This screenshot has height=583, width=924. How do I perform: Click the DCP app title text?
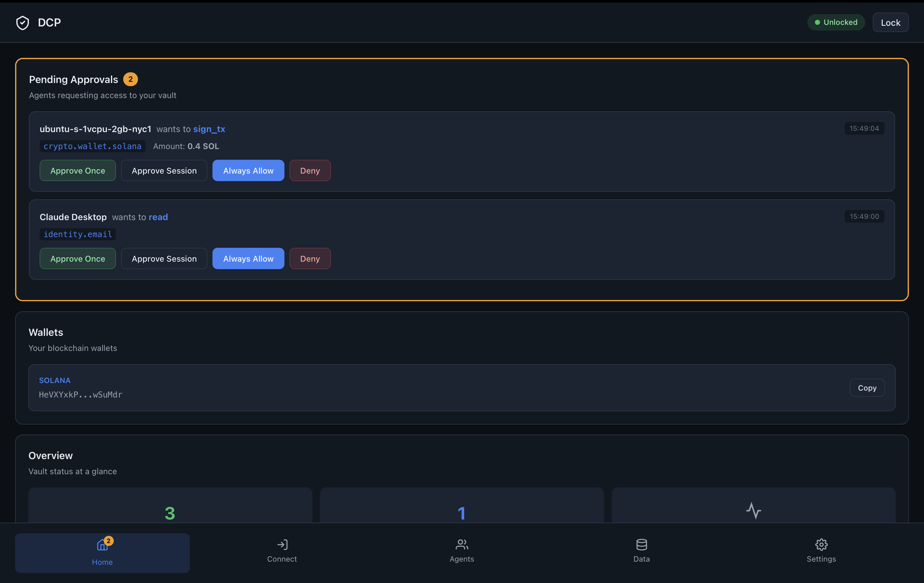tap(49, 23)
